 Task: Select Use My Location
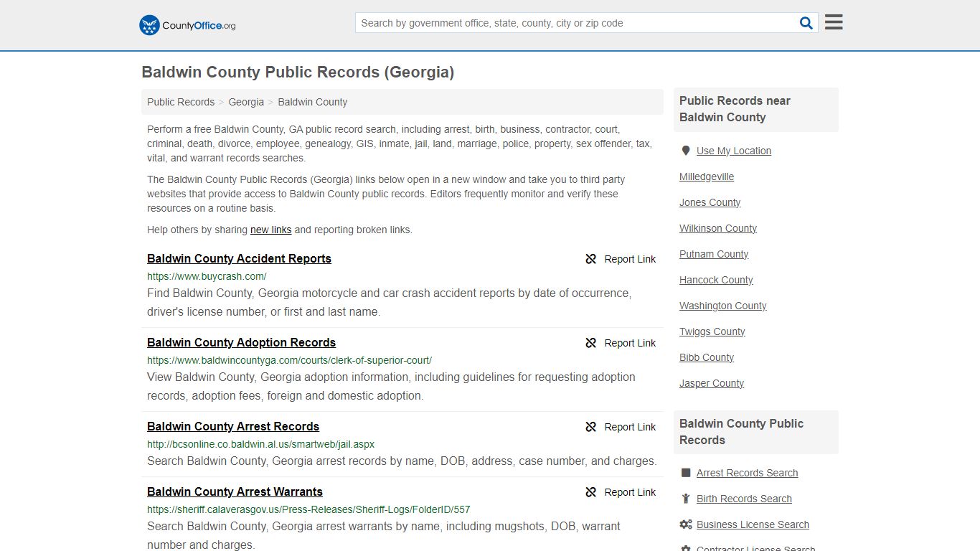point(734,151)
